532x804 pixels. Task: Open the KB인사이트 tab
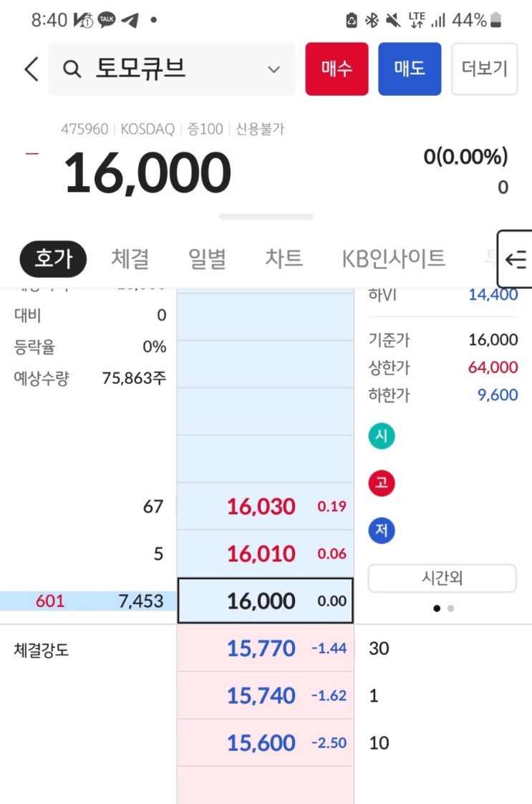(393, 258)
